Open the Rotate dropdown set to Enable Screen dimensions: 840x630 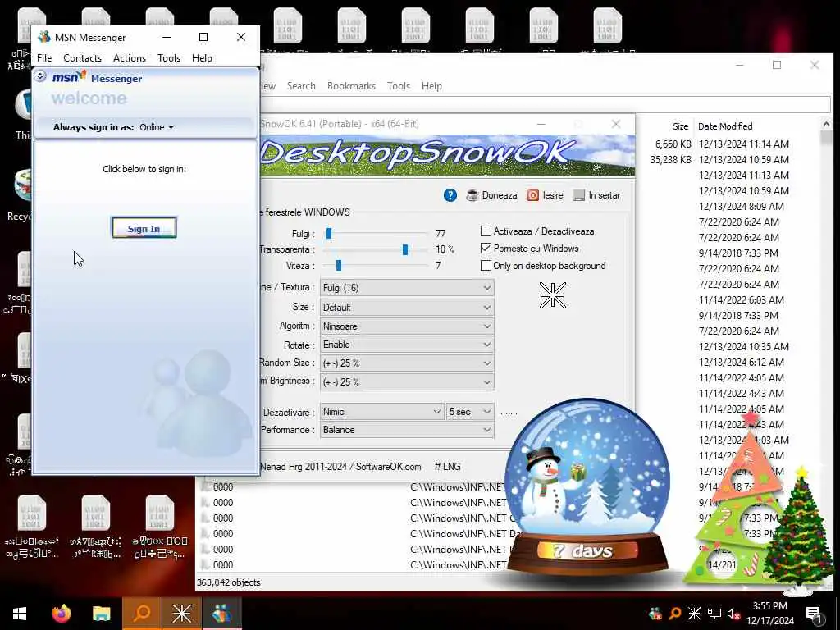[x=407, y=345]
